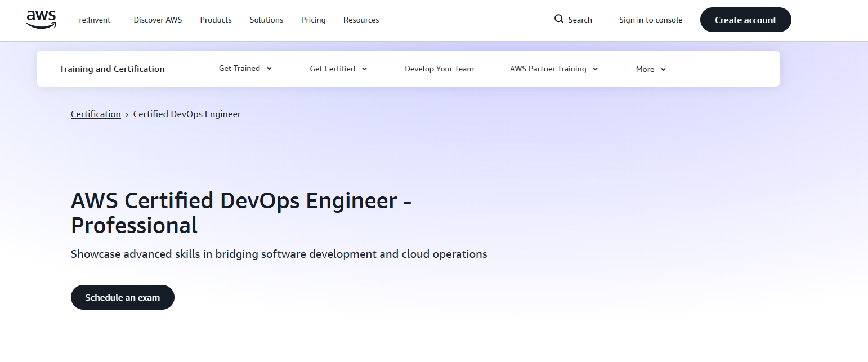The image size is (868, 362).
Task: Click the Schedule an exam button
Action: [x=123, y=297]
